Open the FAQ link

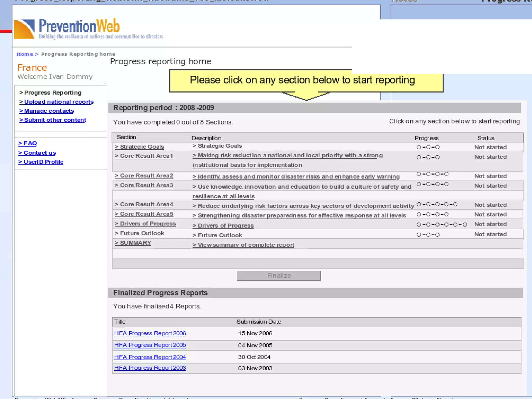pos(28,143)
